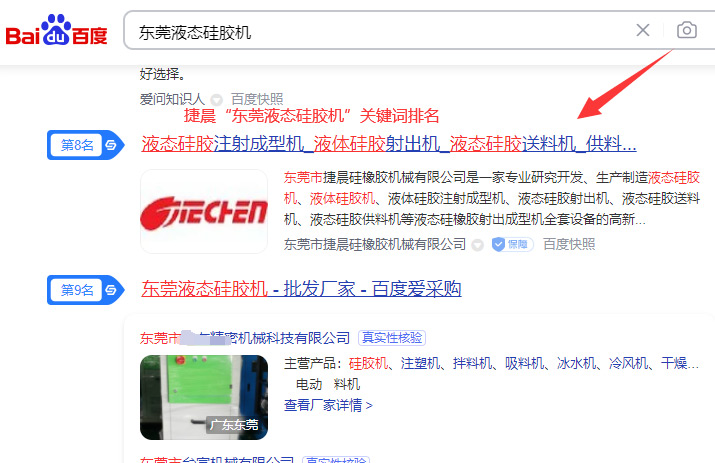This screenshot has width=715, height=463.
Task: Open 查看厂家详情 link
Action: (328, 405)
